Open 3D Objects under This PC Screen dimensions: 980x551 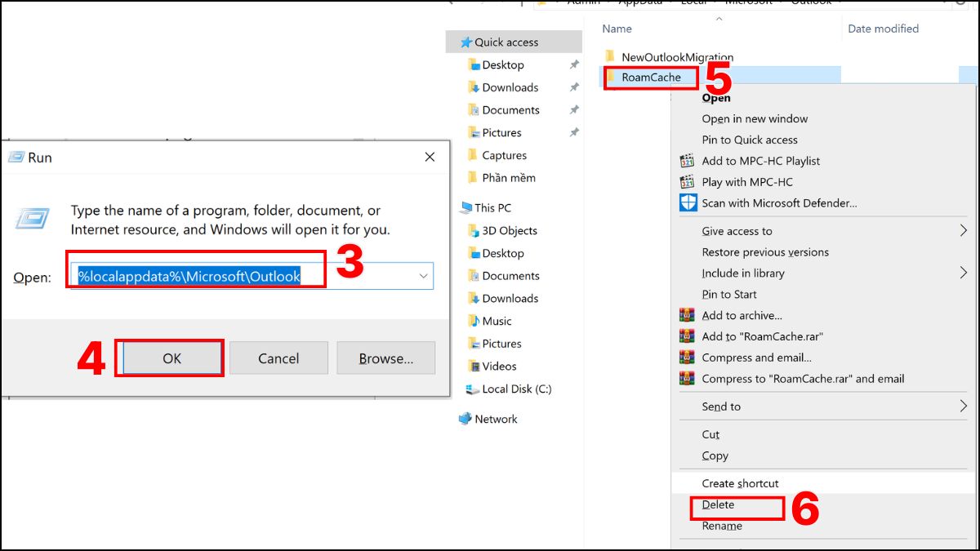coord(510,230)
